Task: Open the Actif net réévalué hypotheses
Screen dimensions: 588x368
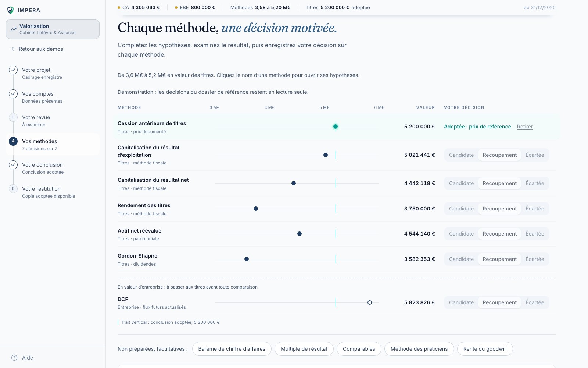Action: point(139,231)
